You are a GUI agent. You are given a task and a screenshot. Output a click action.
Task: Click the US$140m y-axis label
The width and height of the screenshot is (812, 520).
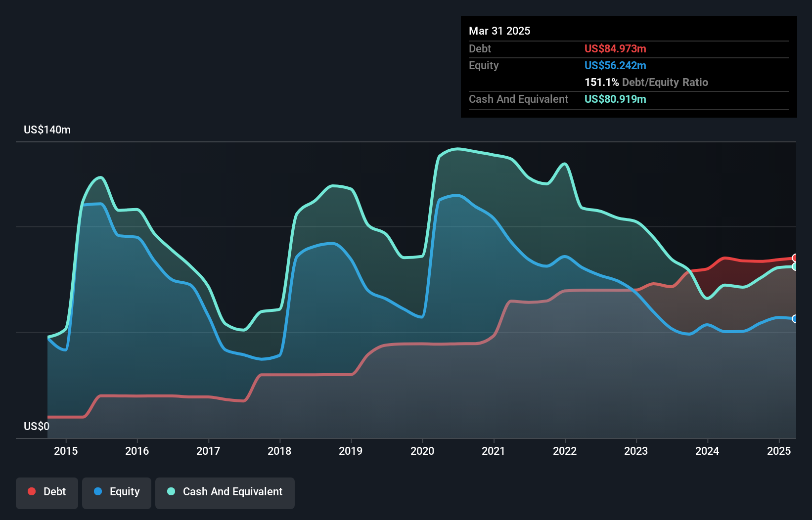point(47,130)
